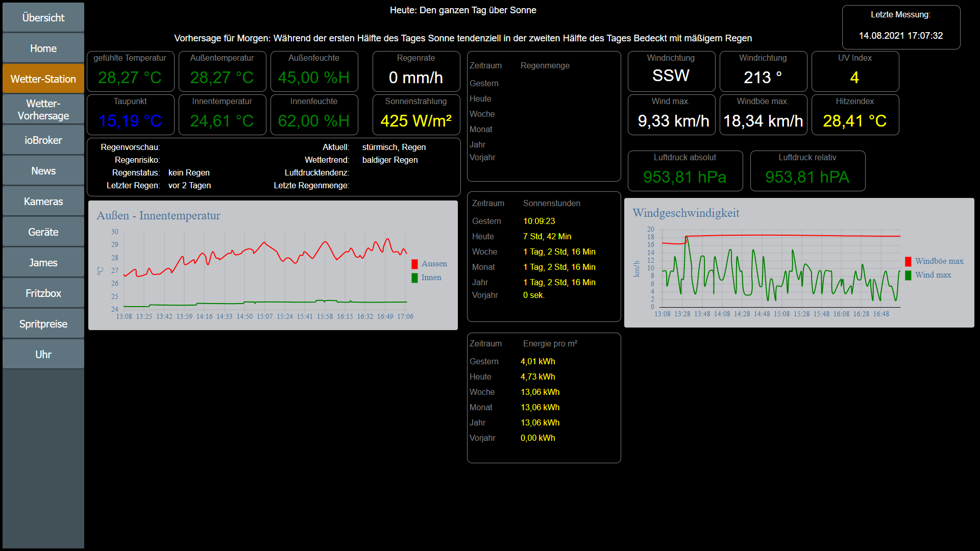Go to the Home page
The image size is (980, 551).
pyautogui.click(x=43, y=48)
